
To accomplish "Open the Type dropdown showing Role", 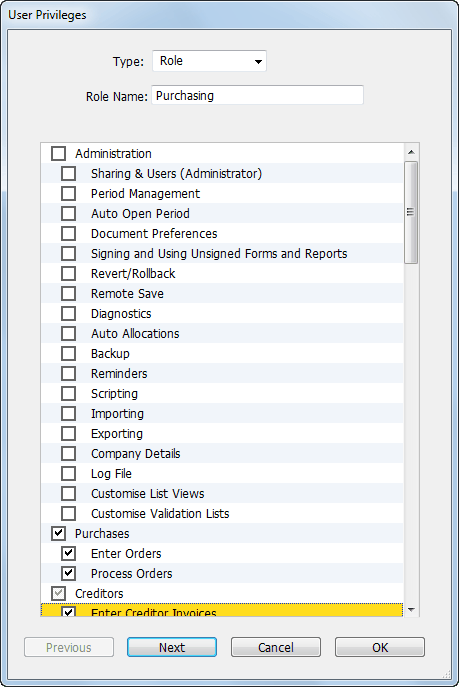I will 209,61.
